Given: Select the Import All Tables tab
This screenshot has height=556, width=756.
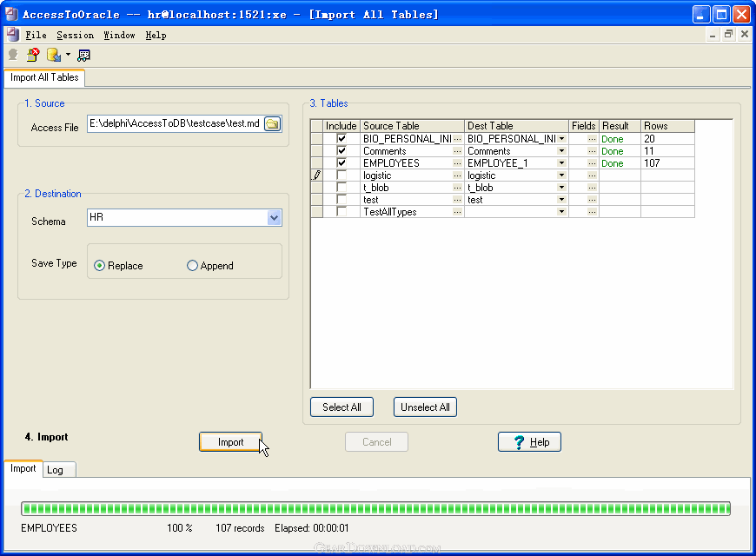Looking at the screenshot, I should [44, 77].
